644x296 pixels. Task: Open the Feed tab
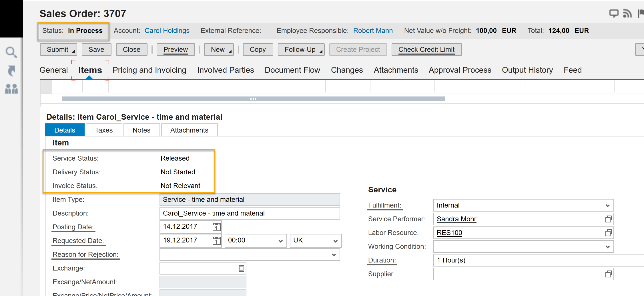point(573,70)
